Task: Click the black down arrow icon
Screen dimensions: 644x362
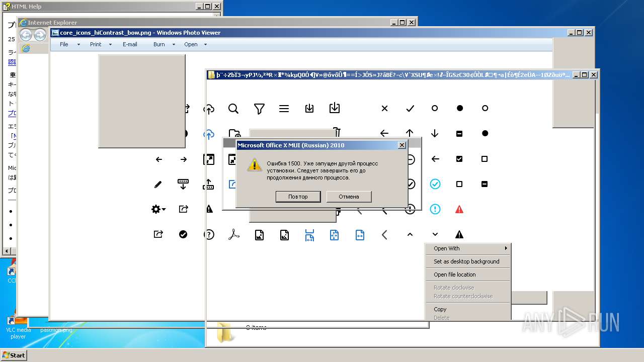Action: 435,133
